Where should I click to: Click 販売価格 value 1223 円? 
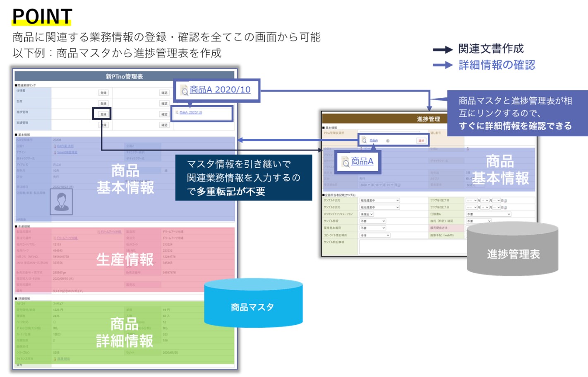pos(58,310)
